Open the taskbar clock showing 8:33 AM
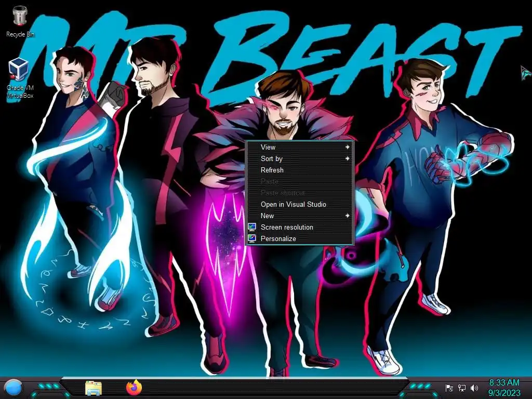Viewport: 532px width, 399px height. coord(504,388)
